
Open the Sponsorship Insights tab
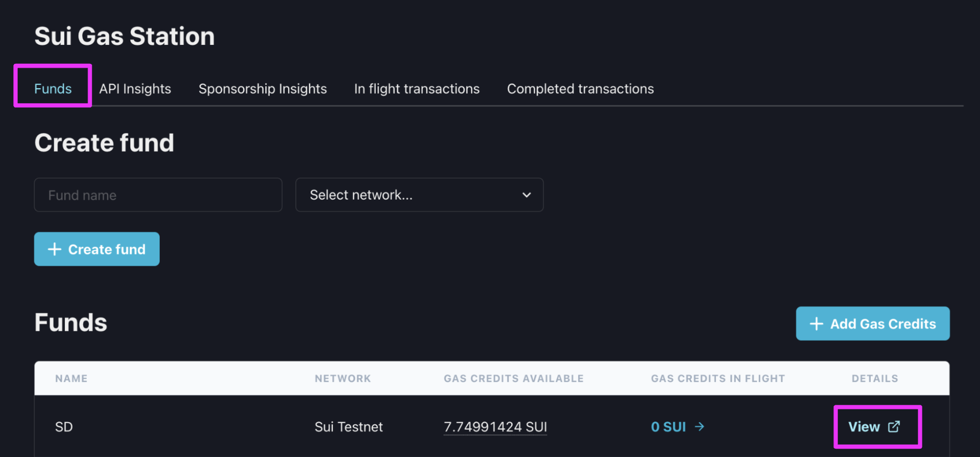pos(262,89)
